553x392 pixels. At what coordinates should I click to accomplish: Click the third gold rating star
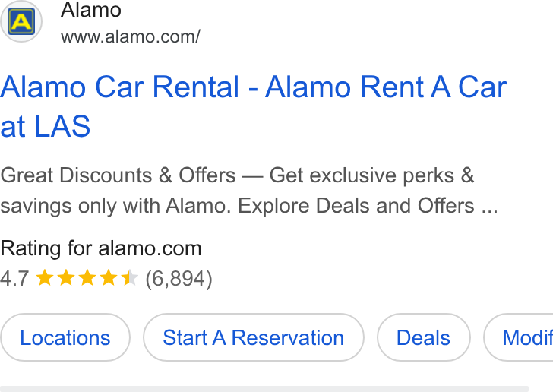pos(87,278)
